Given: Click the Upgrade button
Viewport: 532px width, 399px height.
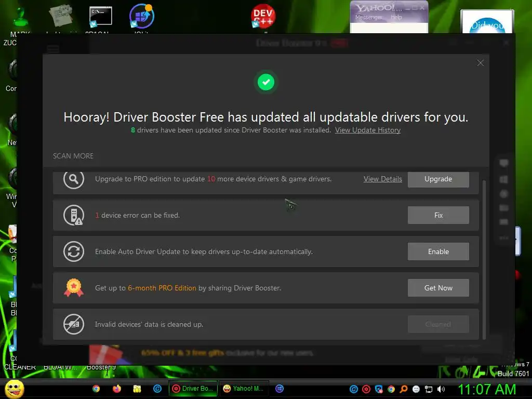Looking at the screenshot, I should pos(438,179).
